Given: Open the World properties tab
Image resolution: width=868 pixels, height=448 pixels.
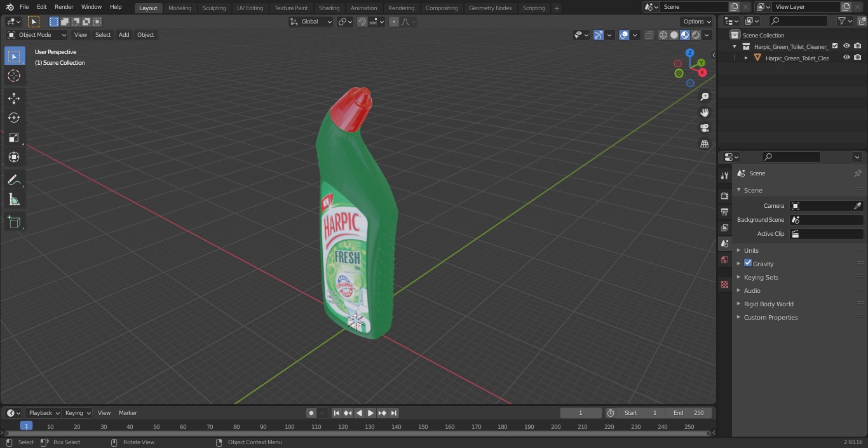Looking at the screenshot, I should click(724, 259).
